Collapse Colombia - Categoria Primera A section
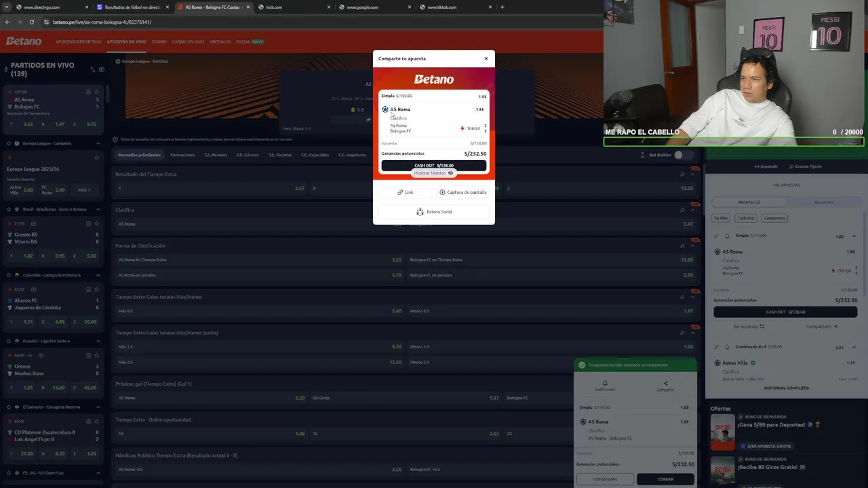The image size is (868, 488). point(98,275)
